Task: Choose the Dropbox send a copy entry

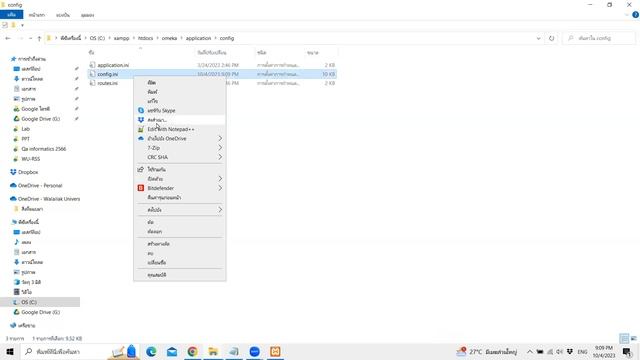Action: point(180,120)
